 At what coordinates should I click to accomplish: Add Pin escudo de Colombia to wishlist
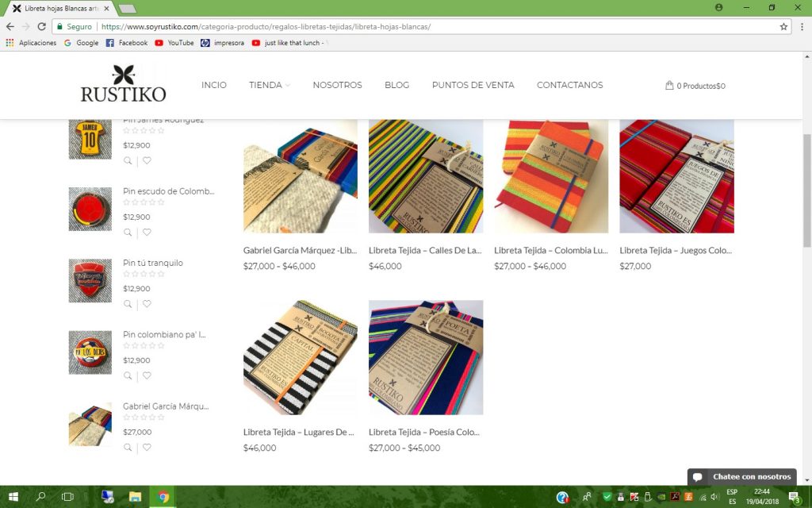coord(147,233)
